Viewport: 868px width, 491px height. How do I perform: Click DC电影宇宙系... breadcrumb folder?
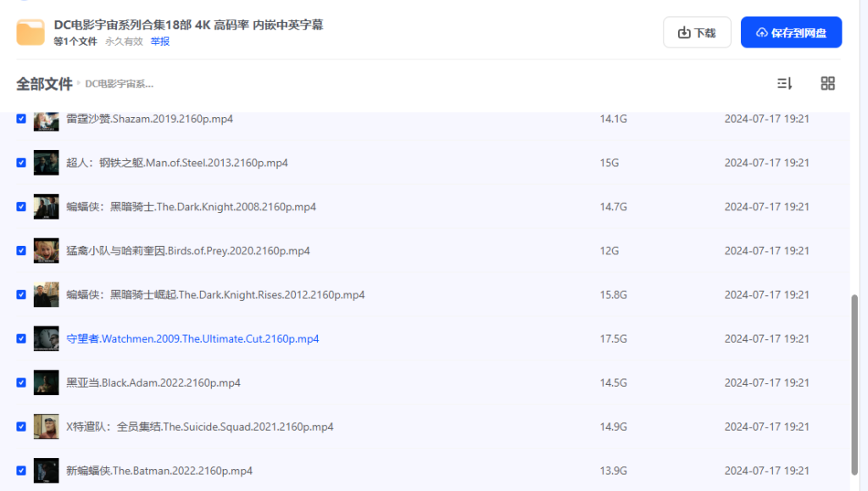click(x=119, y=84)
